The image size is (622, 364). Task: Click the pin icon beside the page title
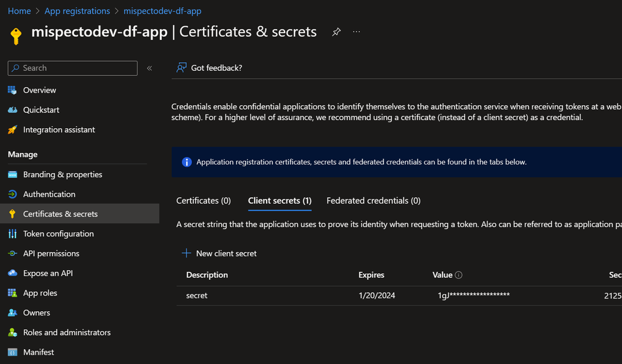[x=336, y=32]
